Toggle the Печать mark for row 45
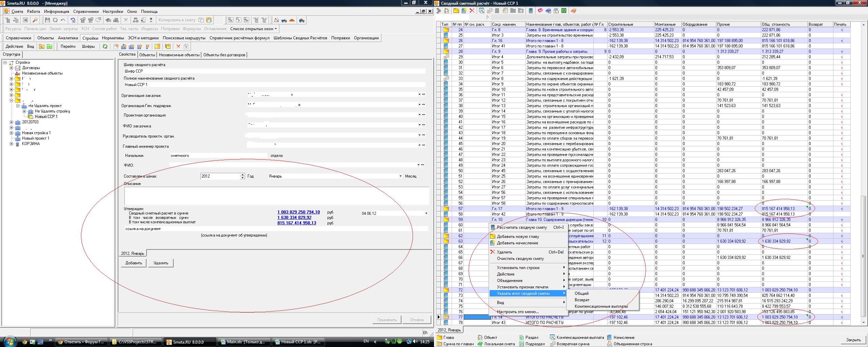The image size is (868, 347). tap(841, 144)
